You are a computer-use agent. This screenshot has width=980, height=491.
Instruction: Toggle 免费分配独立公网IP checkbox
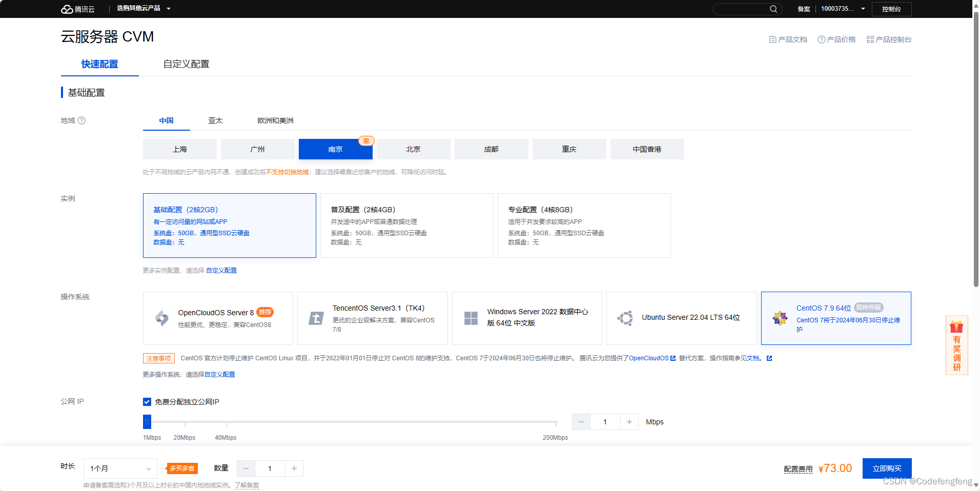(147, 402)
